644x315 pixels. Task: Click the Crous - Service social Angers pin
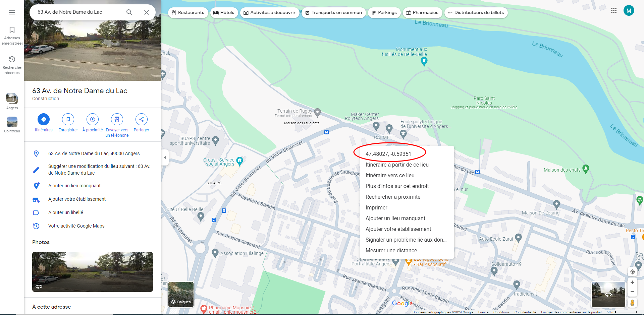point(239,161)
